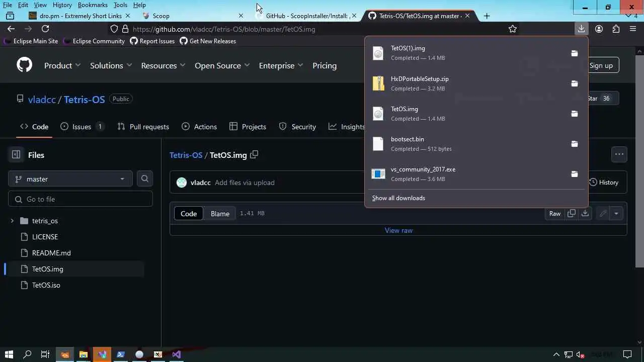644x362 pixels.
Task: Open the file more-options ellipsis button
Action: 619,154
